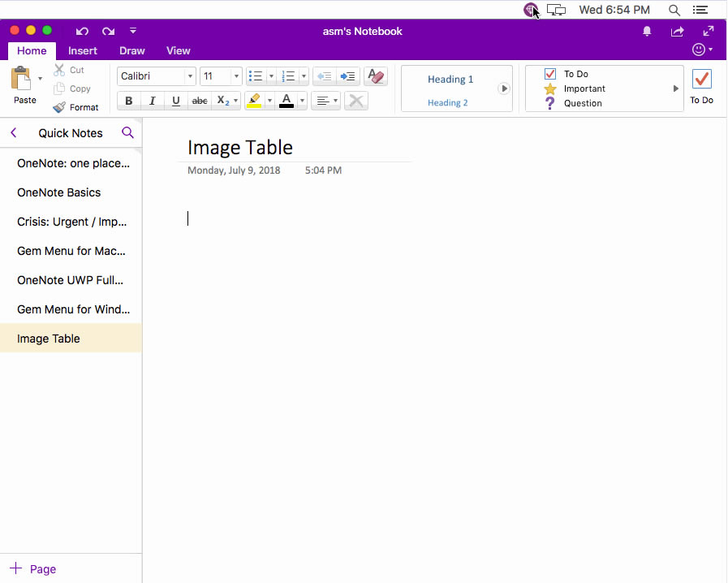Apply italic formatting
Viewport: 728px width, 583px height.
[152, 101]
